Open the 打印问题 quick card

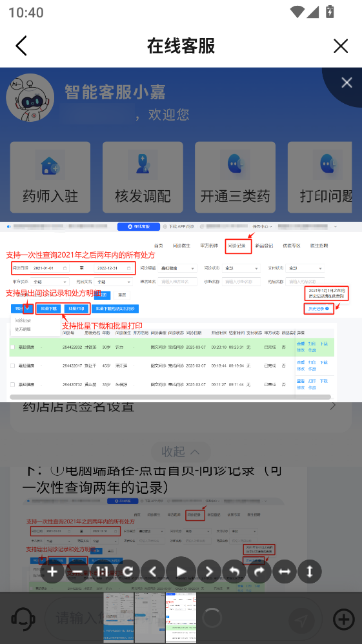point(319,177)
